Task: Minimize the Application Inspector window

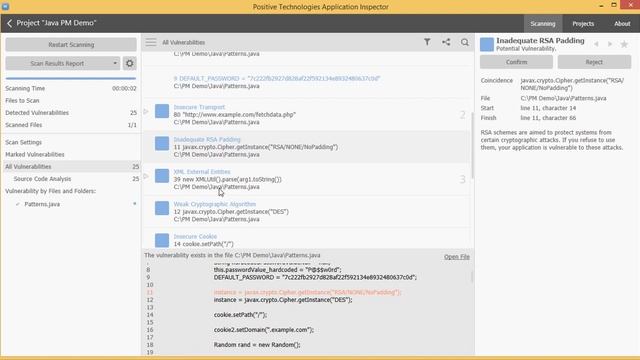Action: click(601, 6)
